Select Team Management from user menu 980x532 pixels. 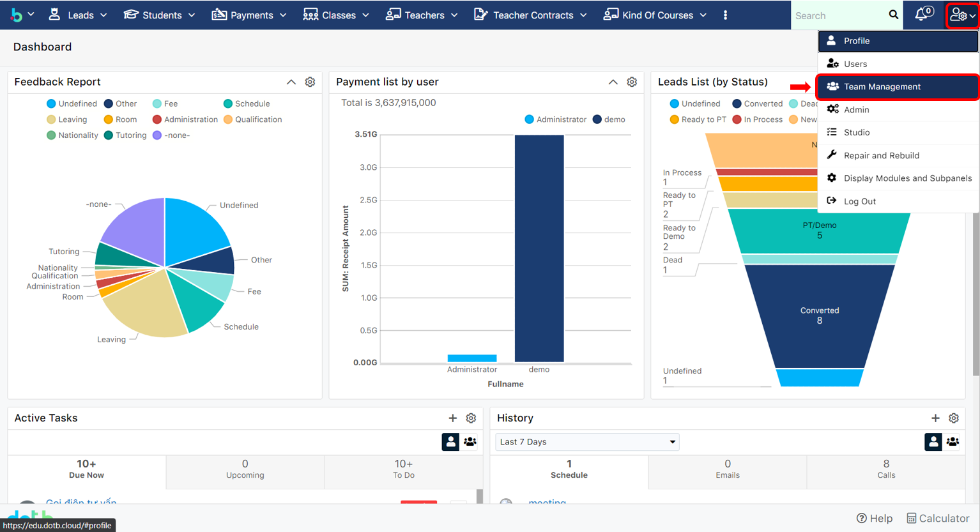(x=882, y=87)
